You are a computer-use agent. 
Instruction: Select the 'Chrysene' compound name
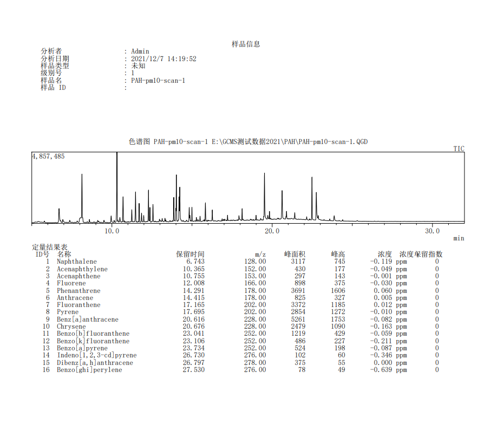pyautogui.click(x=71, y=326)
